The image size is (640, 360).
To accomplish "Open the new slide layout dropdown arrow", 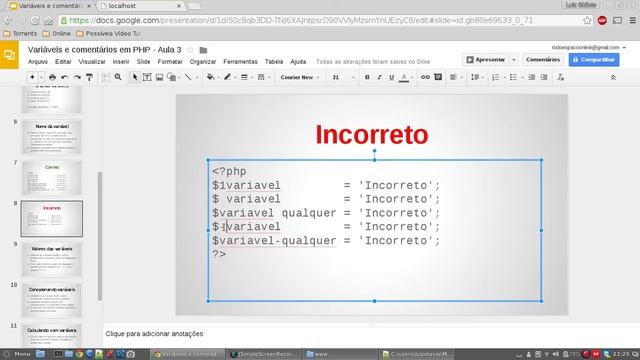I will pyautogui.click(x=41, y=78).
